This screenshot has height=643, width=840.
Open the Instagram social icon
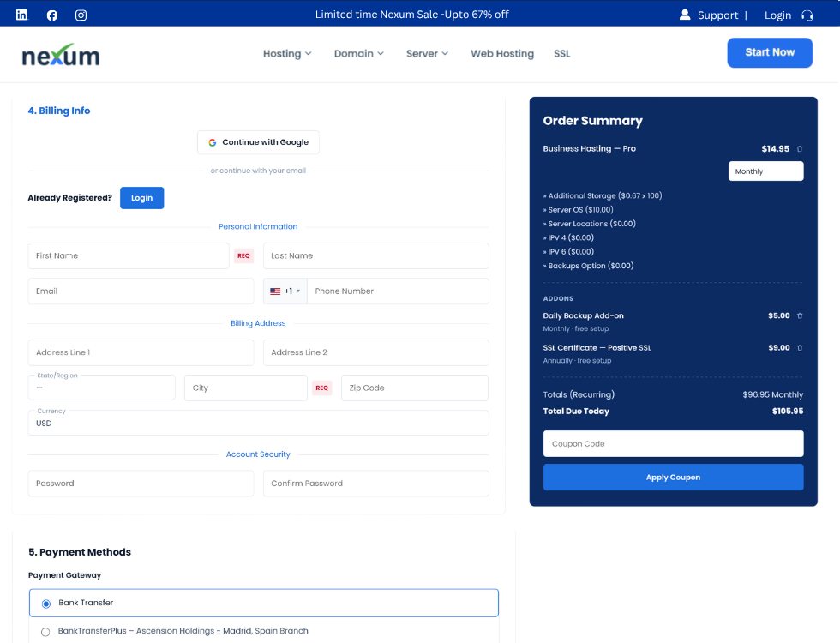[x=81, y=15]
